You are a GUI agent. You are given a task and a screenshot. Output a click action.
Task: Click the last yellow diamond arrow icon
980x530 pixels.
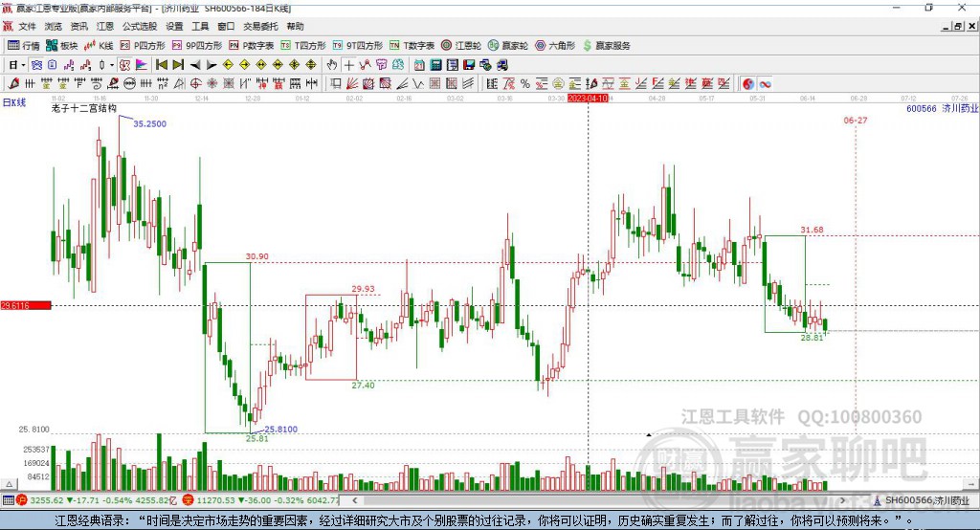(311, 65)
